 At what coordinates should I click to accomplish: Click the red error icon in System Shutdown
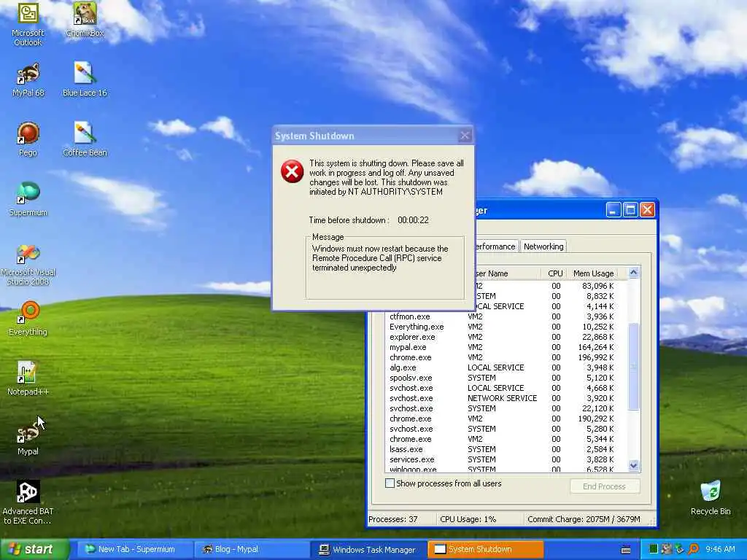click(292, 171)
